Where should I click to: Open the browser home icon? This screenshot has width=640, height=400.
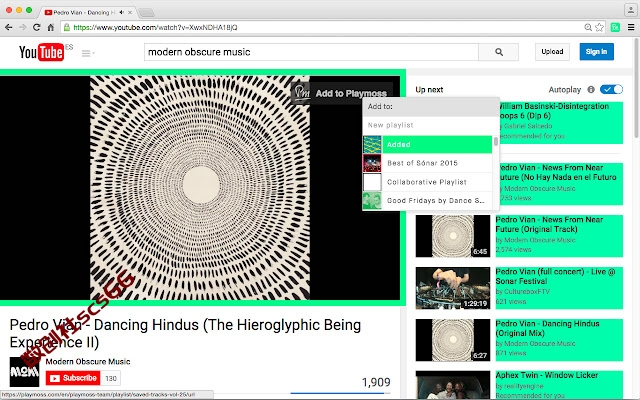(51, 27)
